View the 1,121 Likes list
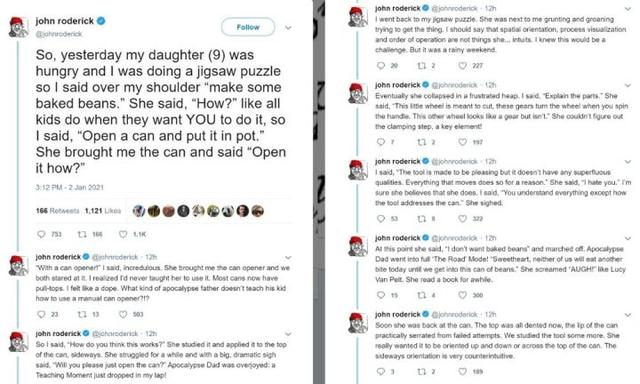This screenshot has height=384, width=640. click(103, 211)
